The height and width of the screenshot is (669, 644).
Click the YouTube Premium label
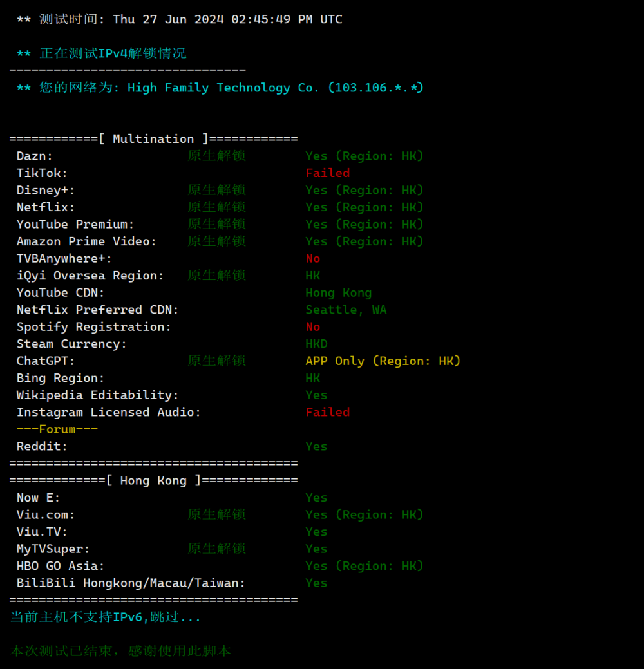pos(75,224)
